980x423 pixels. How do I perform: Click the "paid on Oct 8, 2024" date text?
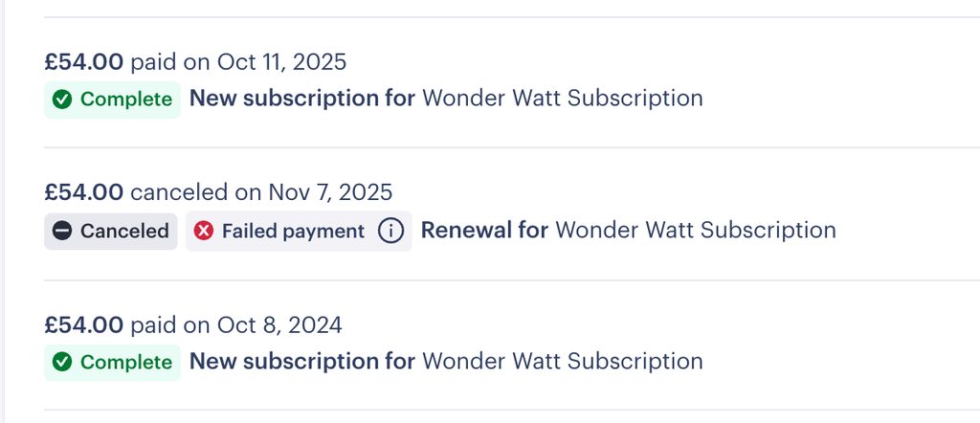click(235, 325)
